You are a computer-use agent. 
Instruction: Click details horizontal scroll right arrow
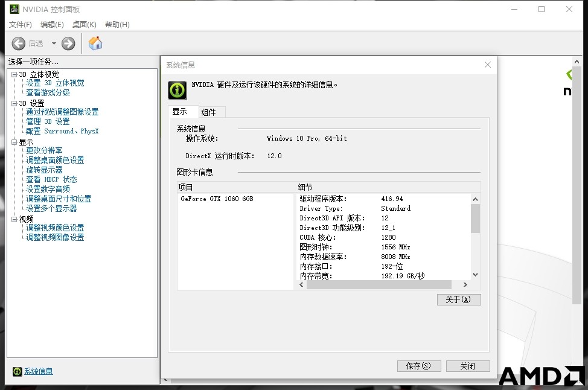coord(465,284)
